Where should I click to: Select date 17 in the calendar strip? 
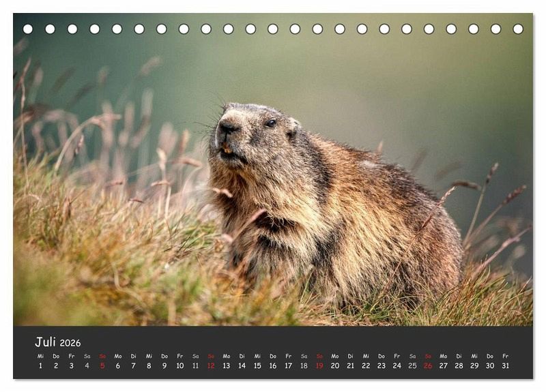click(x=288, y=365)
